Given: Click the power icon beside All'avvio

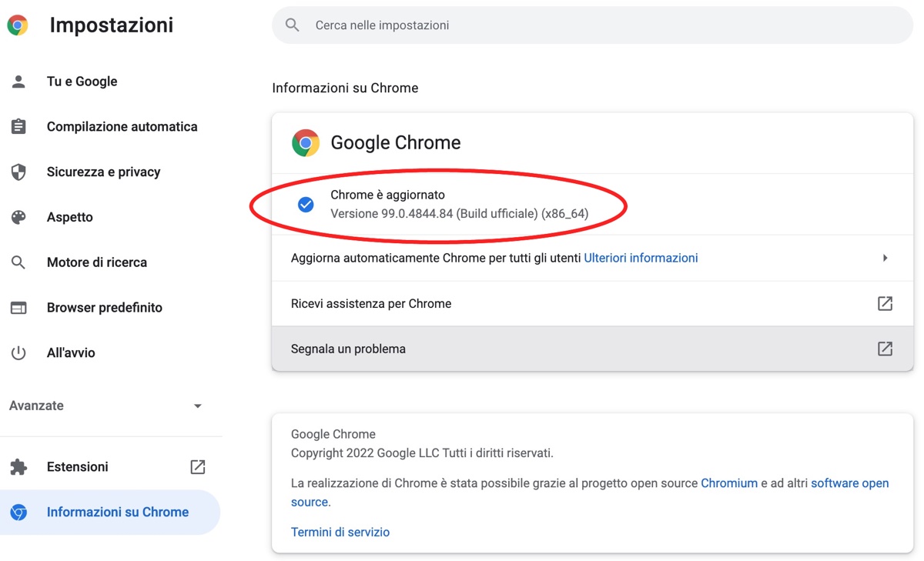Looking at the screenshot, I should [18, 353].
